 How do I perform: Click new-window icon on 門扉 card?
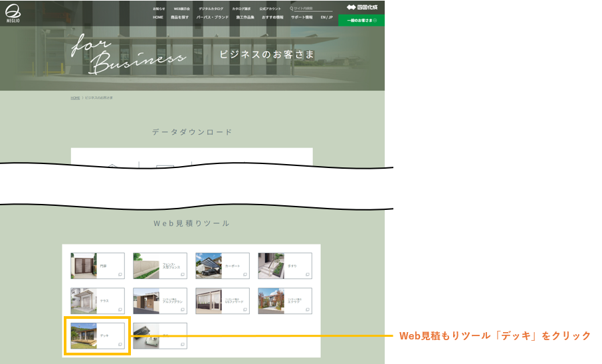click(x=120, y=274)
